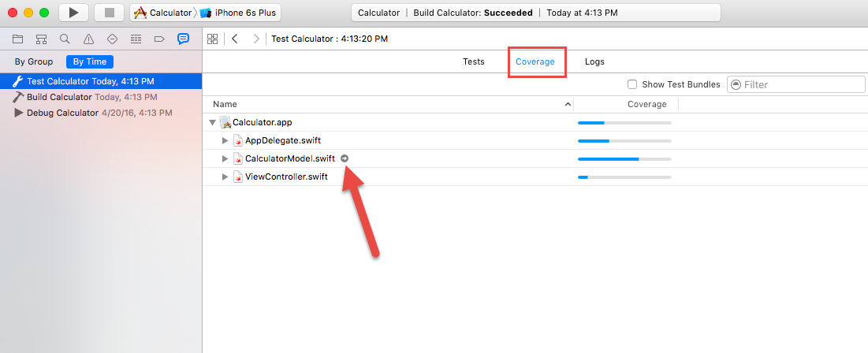The image size is (868, 353).
Task: Minimize window with yellow button
Action: click(x=28, y=12)
